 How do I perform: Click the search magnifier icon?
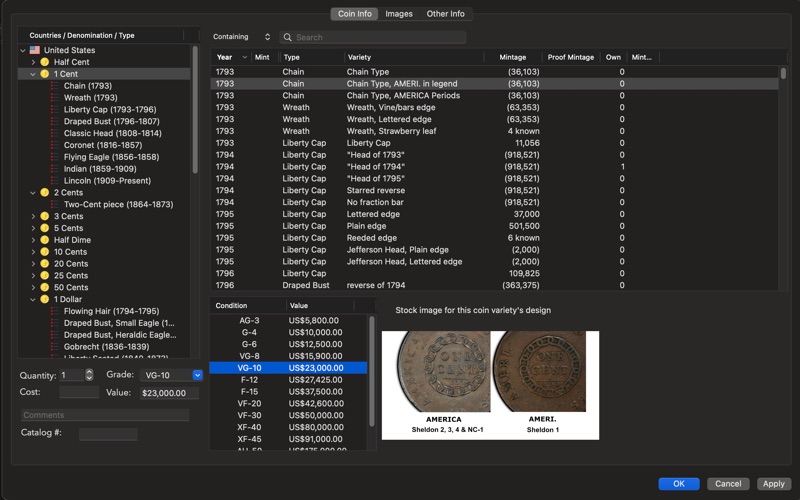pos(288,37)
